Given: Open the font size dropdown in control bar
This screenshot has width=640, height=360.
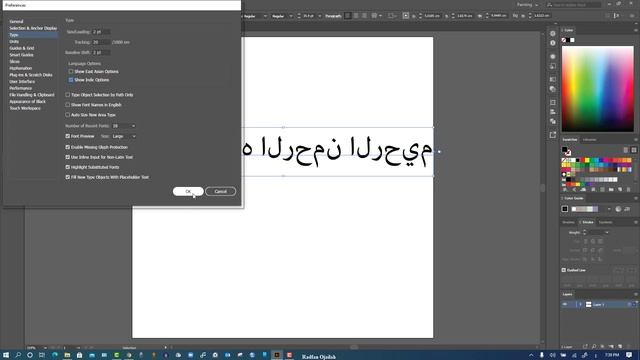Looking at the screenshot, I should tap(319, 16).
